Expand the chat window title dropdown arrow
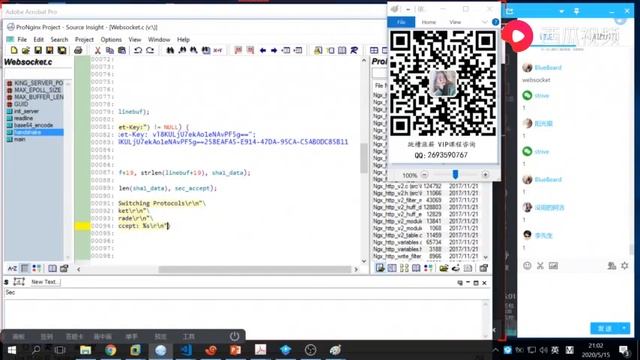This screenshot has width=640, height=360. [x=562, y=11]
